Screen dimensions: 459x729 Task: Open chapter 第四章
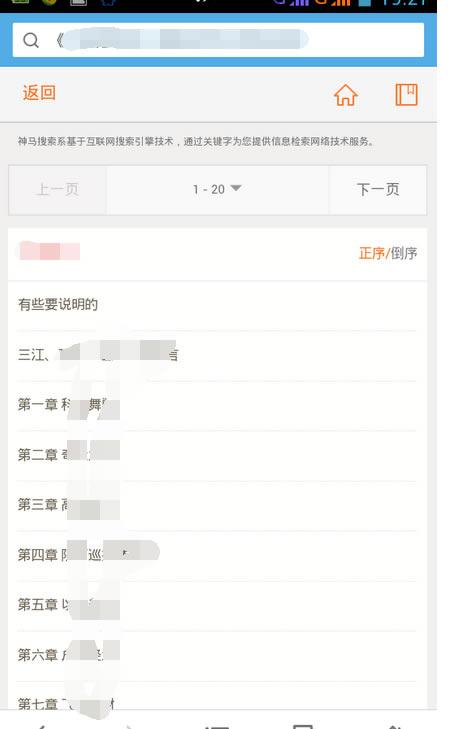(x=216, y=555)
